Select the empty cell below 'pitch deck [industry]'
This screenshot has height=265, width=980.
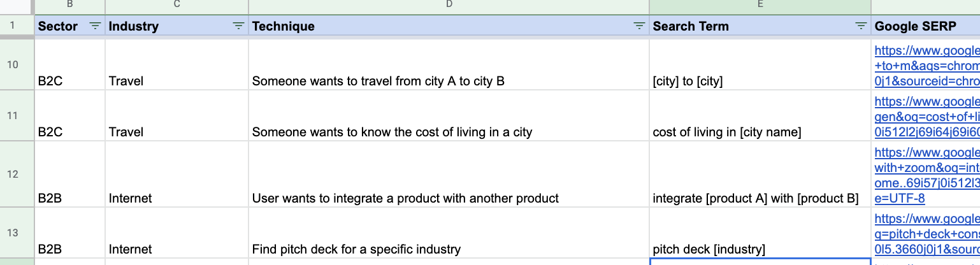pyautogui.click(x=760, y=262)
